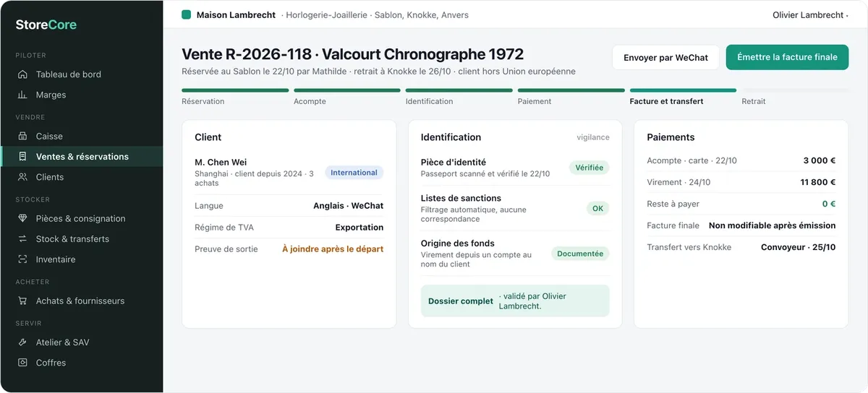Click the Marges bar chart icon

22,95
